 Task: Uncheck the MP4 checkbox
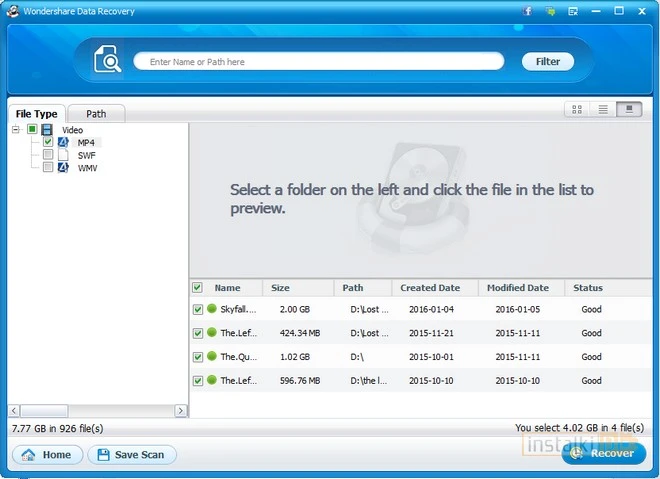[48, 142]
